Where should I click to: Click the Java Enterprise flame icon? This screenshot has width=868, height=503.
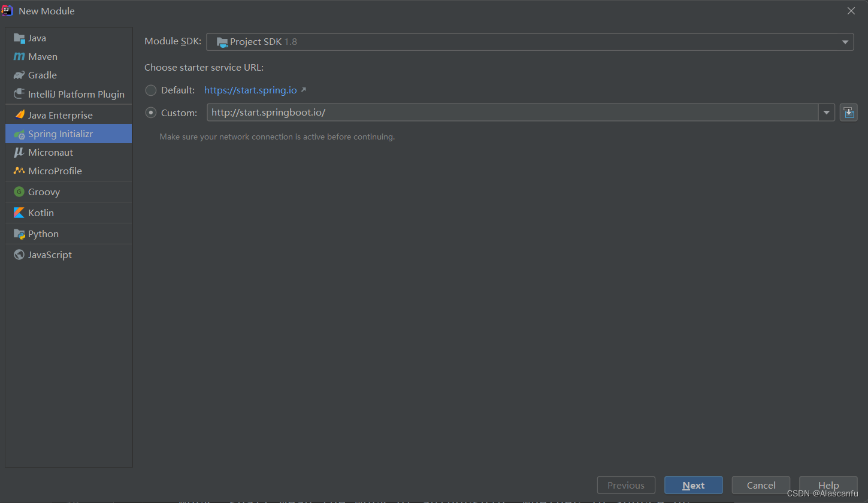click(x=19, y=115)
